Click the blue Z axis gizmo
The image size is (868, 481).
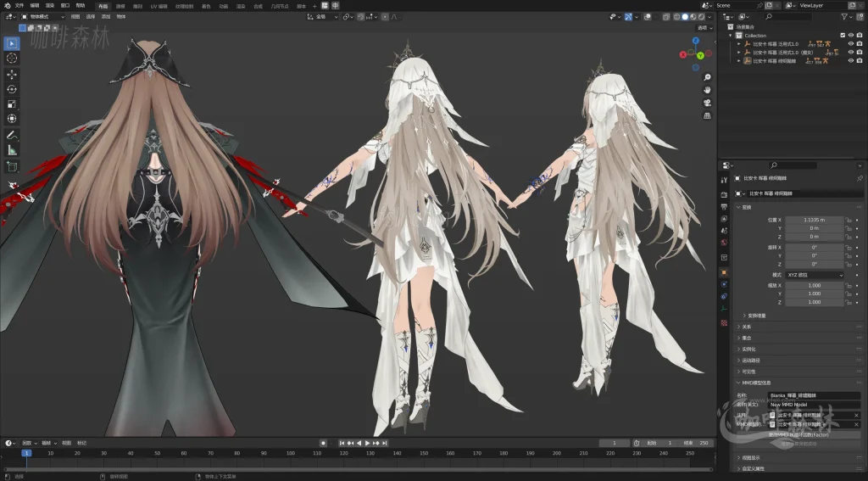(x=696, y=41)
